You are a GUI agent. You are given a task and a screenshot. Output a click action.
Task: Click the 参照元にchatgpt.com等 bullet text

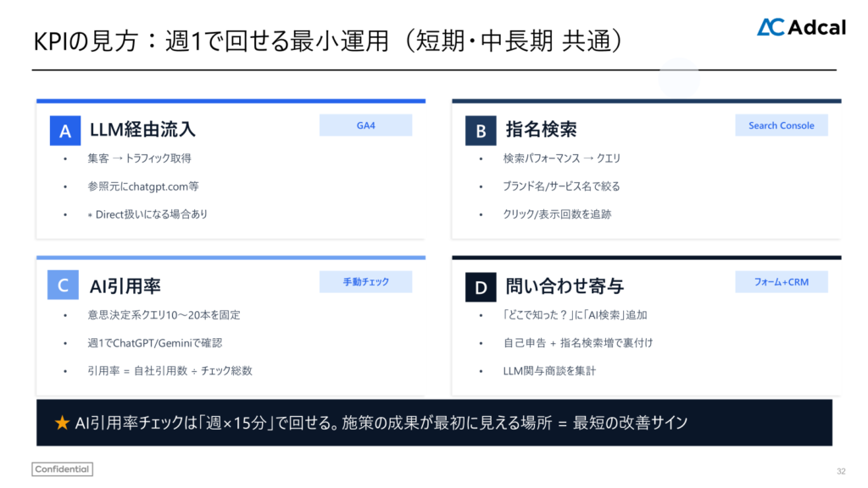click(142, 186)
